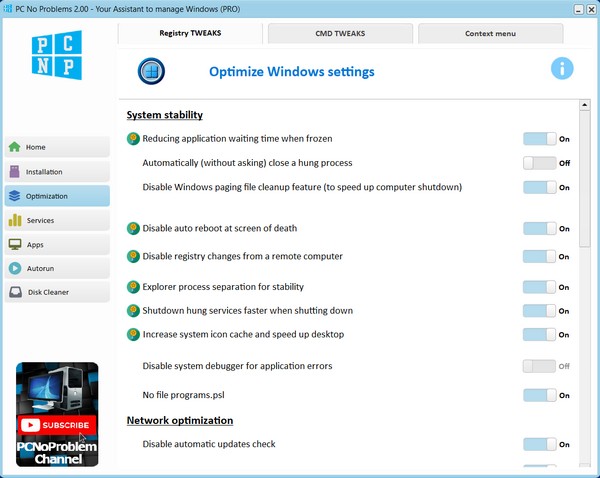The width and height of the screenshot is (600, 478).
Task: Switch to the Registry TWEAKS tab
Action: click(x=190, y=33)
